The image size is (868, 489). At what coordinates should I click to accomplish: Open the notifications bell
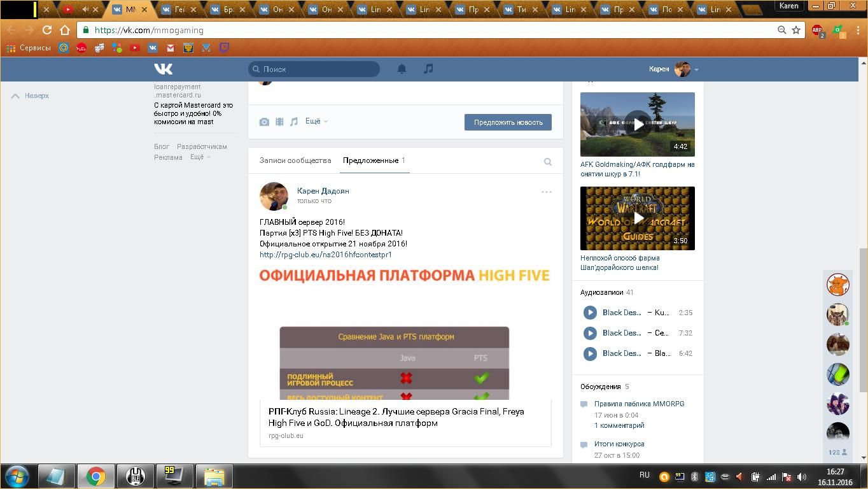tap(402, 69)
